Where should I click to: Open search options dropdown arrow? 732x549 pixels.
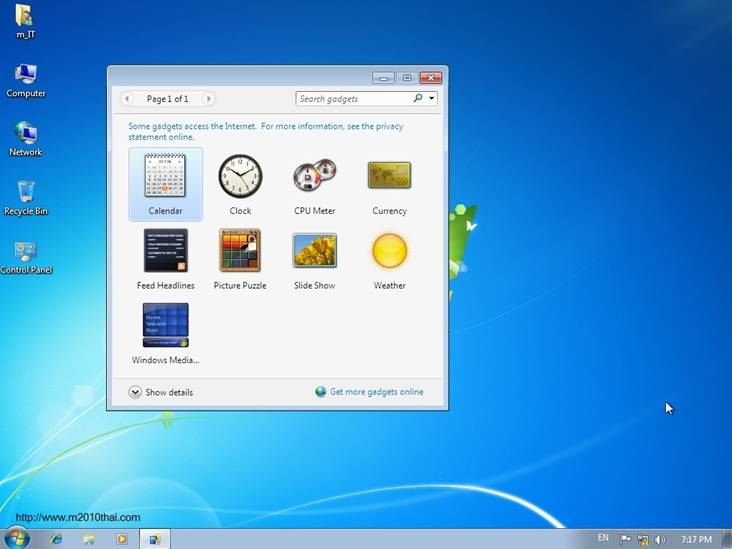coord(431,98)
